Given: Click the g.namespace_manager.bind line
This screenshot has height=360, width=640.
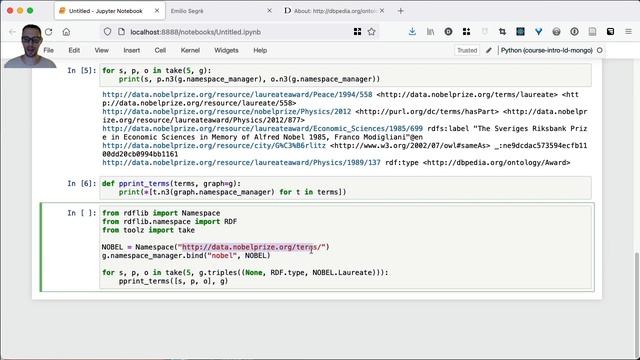Looking at the screenshot, I should pyautogui.click(x=186, y=256).
